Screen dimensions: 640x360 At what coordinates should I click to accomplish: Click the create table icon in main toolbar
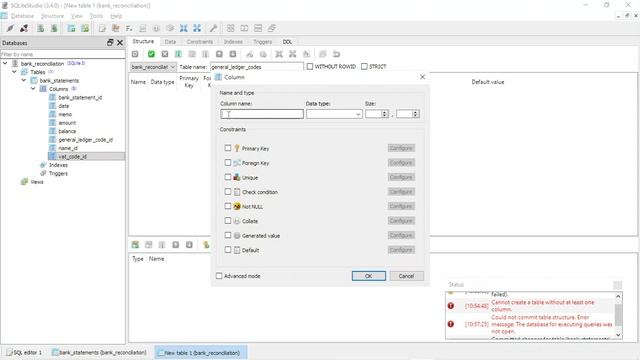71,28
